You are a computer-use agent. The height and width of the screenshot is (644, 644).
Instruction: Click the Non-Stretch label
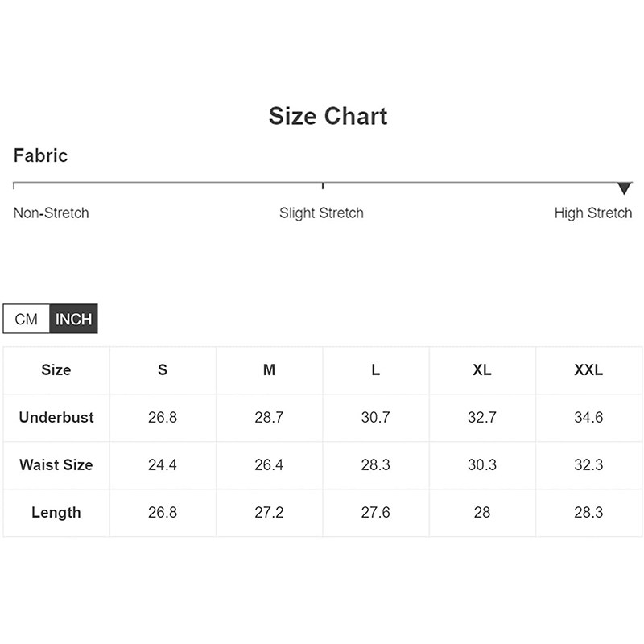pos(51,213)
